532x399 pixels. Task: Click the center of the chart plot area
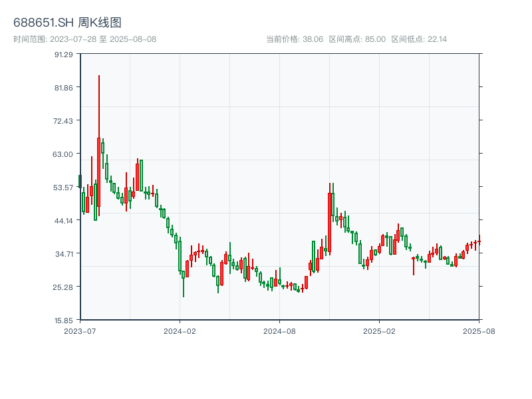point(279,188)
